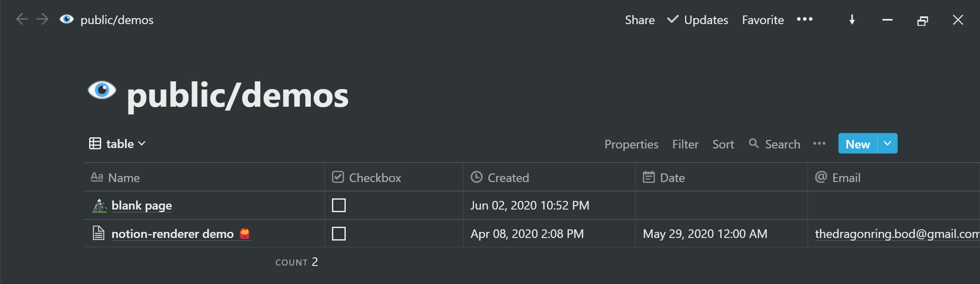Go forward with the right arrow icon
The height and width of the screenshot is (284, 980).
click(42, 19)
